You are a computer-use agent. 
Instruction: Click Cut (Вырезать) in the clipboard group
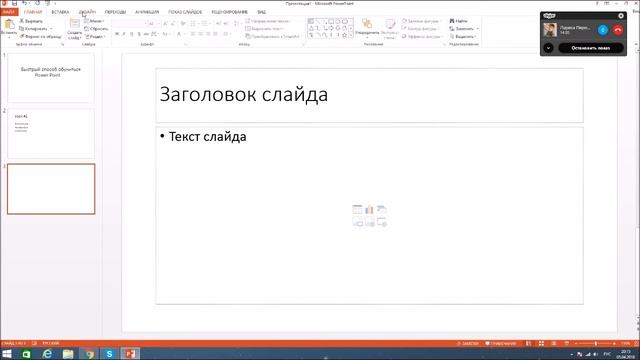(31, 21)
